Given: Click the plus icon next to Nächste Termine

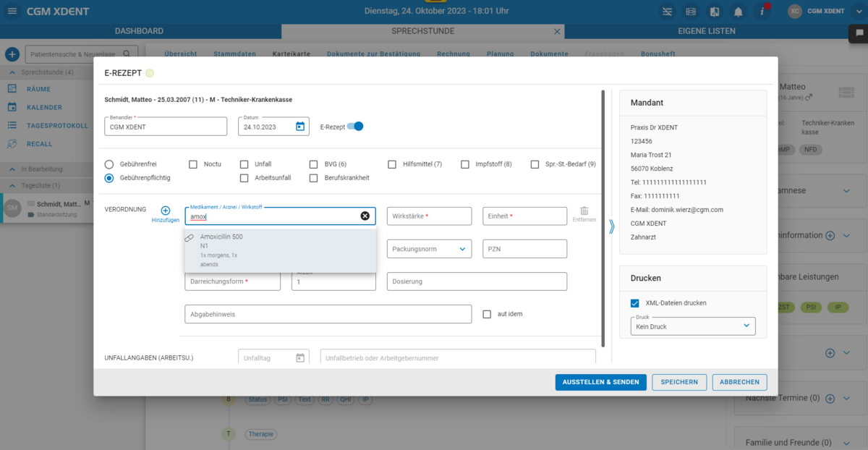Looking at the screenshot, I should [830, 399].
